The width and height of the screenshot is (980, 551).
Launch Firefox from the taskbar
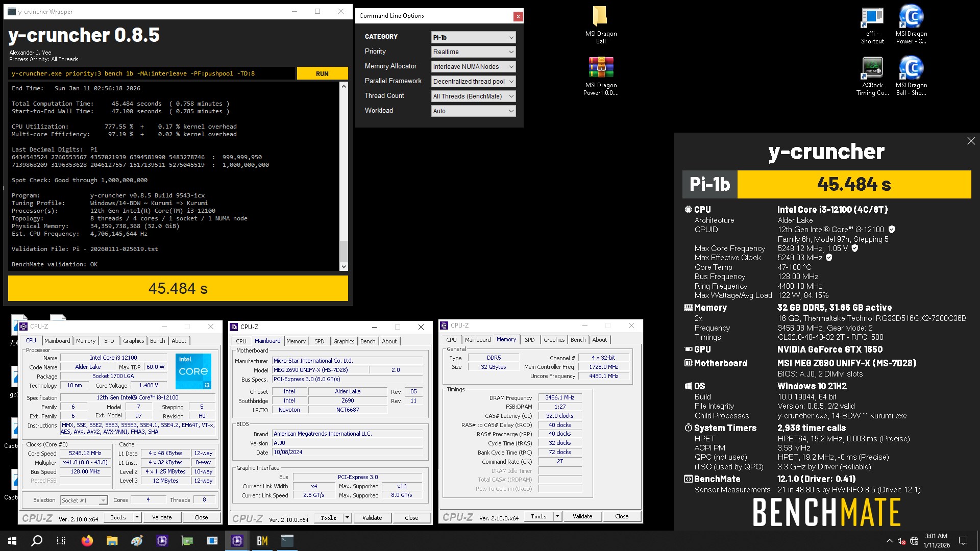point(87,541)
